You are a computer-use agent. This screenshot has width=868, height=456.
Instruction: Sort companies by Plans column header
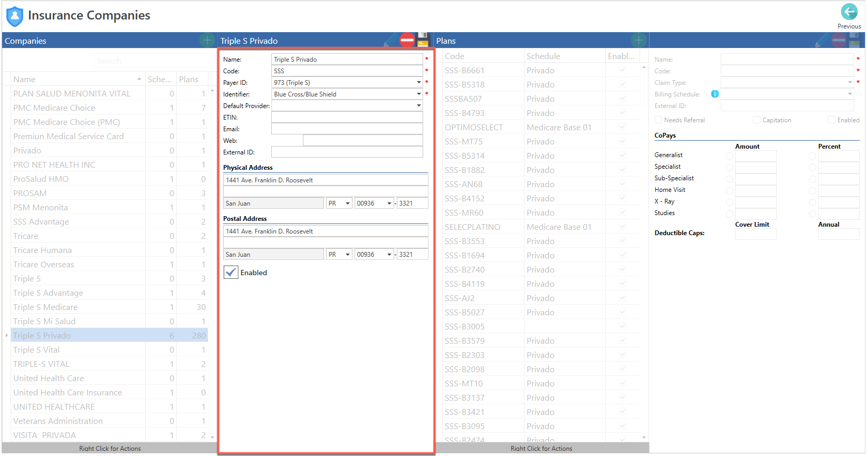pyautogui.click(x=192, y=79)
